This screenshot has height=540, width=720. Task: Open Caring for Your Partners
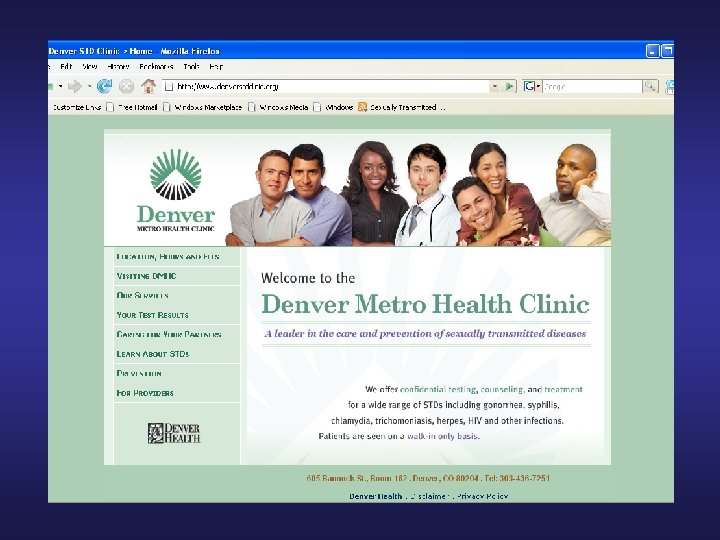(x=169, y=335)
